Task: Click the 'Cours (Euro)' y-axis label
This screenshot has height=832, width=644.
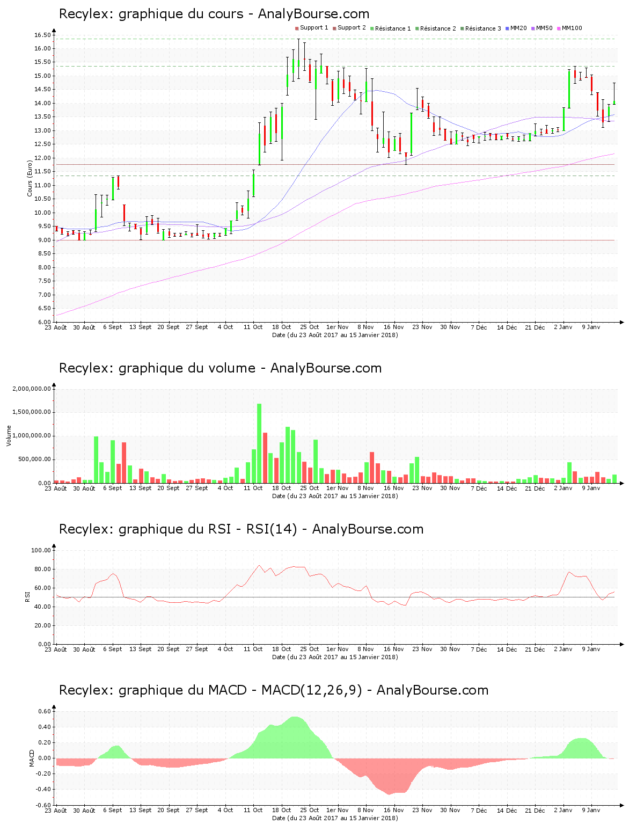Action: [x=30, y=179]
